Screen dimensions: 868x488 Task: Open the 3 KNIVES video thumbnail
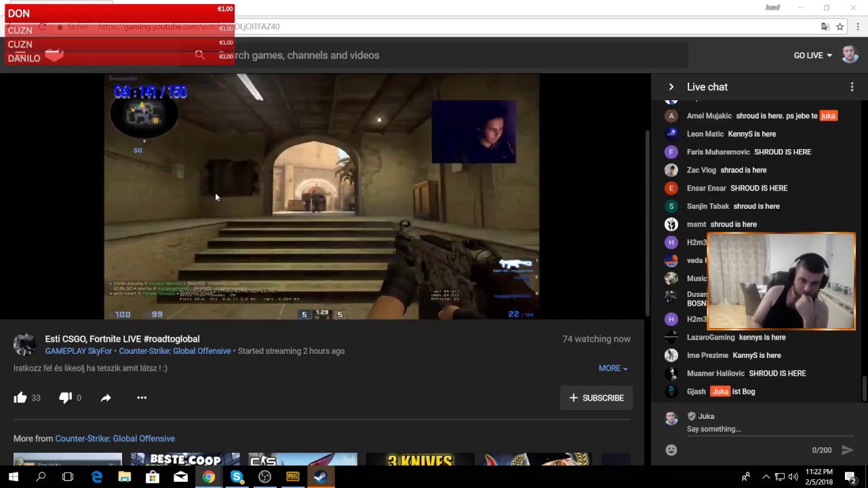tap(420, 460)
